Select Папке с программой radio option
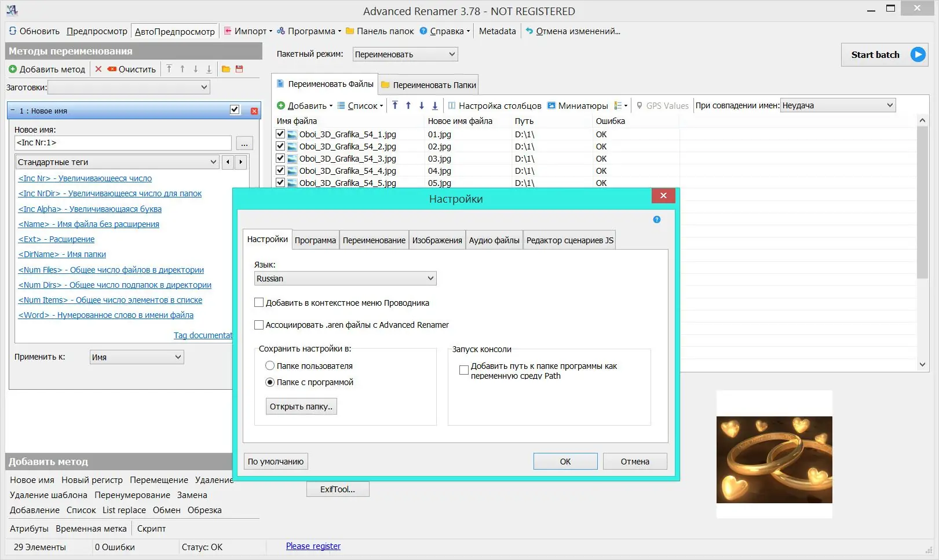 point(270,382)
